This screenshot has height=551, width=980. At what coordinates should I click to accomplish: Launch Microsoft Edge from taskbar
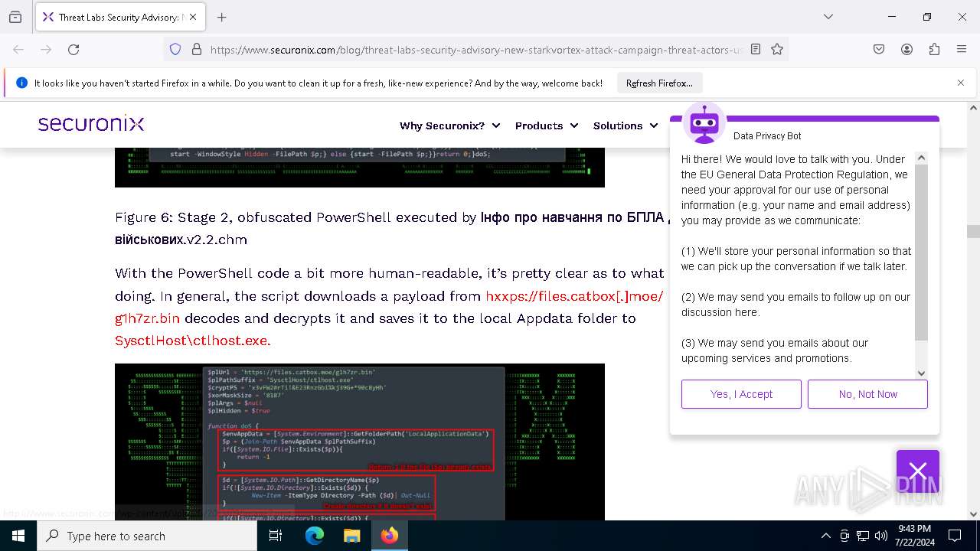point(315,536)
